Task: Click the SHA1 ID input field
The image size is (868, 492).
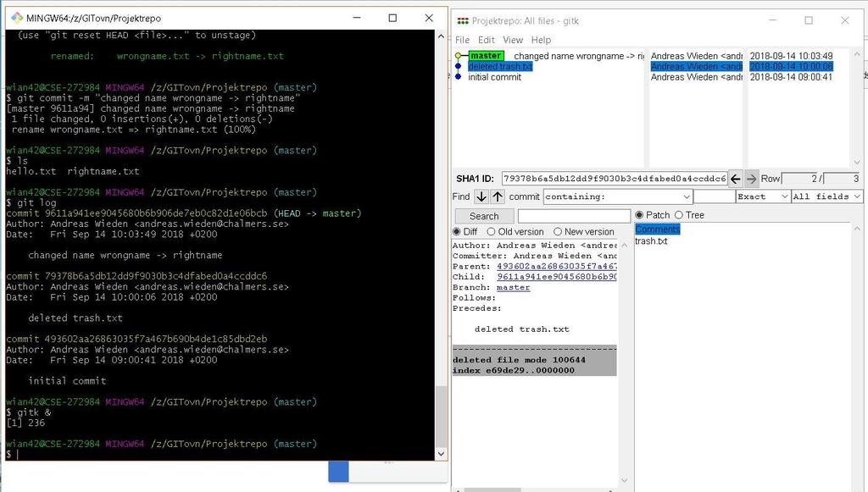Action: click(x=615, y=179)
